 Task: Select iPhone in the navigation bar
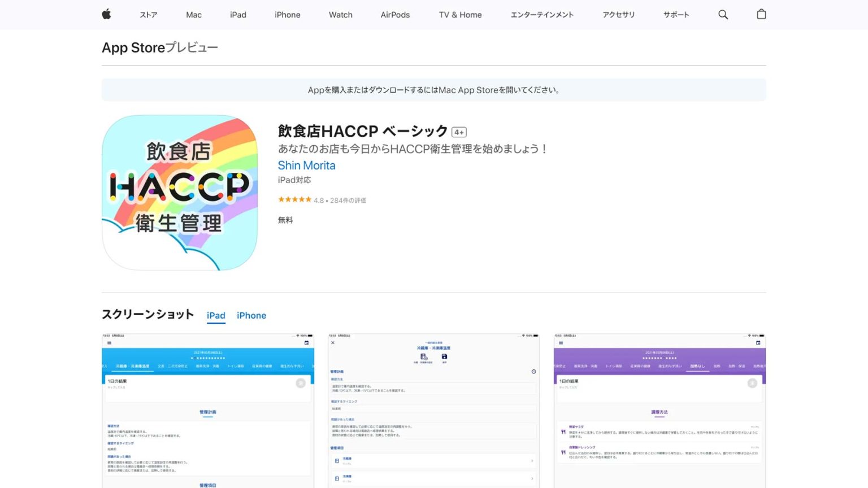[x=287, y=15]
